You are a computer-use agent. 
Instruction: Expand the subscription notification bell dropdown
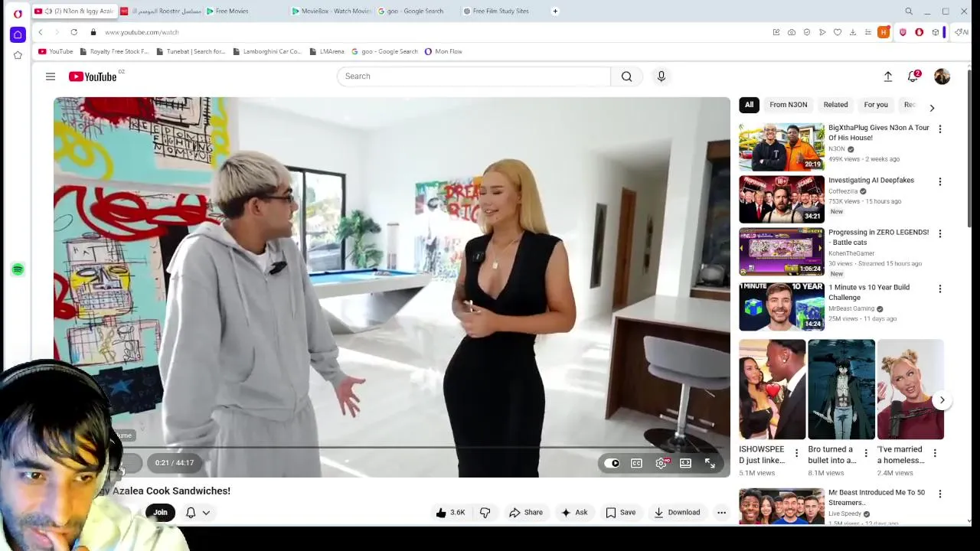(x=198, y=513)
